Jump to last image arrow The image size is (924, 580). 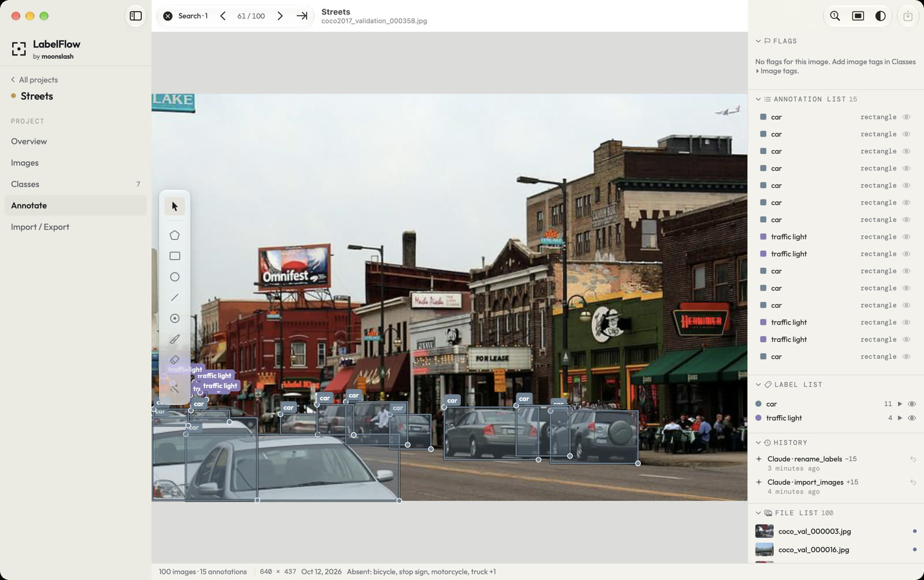point(302,16)
